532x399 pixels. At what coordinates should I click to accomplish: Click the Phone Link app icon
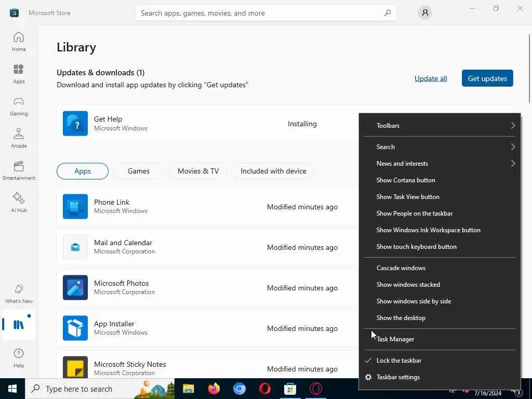tap(75, 206)
